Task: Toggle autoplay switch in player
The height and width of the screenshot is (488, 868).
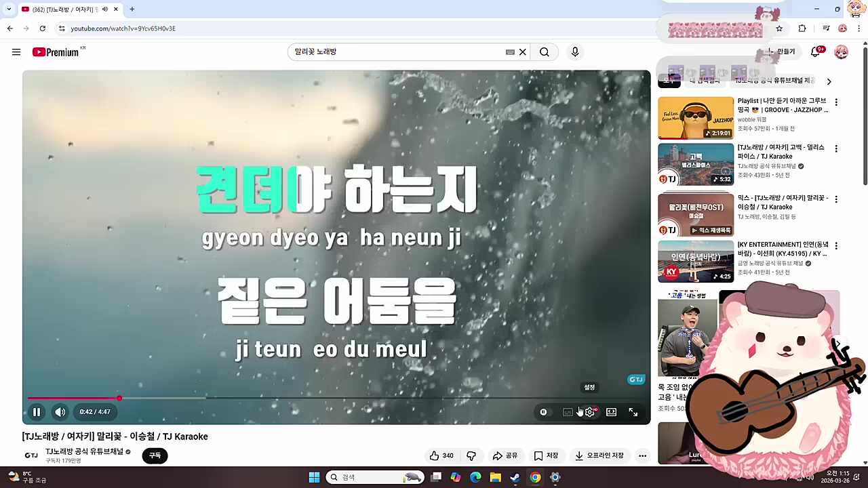Action: pos(543,412)
